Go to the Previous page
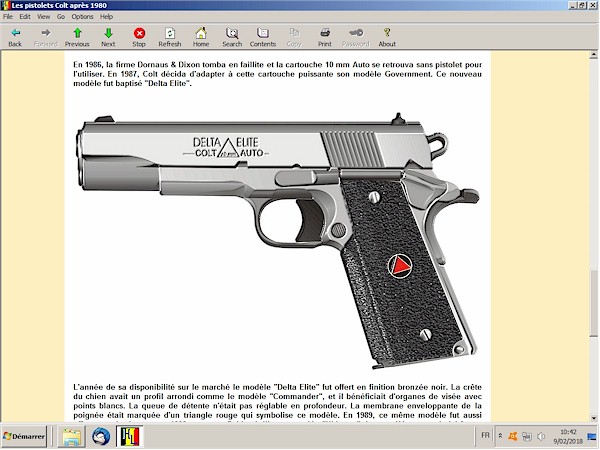The height and width of the screenshot is (450, 600). (77, 34)
